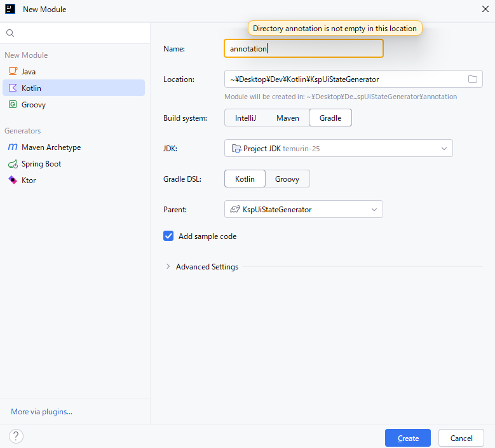The height and width of the screenshot is (448, 495).
Task: Click the search field in the sidebar
Action: pyautogui.click(x=76, y=33)
